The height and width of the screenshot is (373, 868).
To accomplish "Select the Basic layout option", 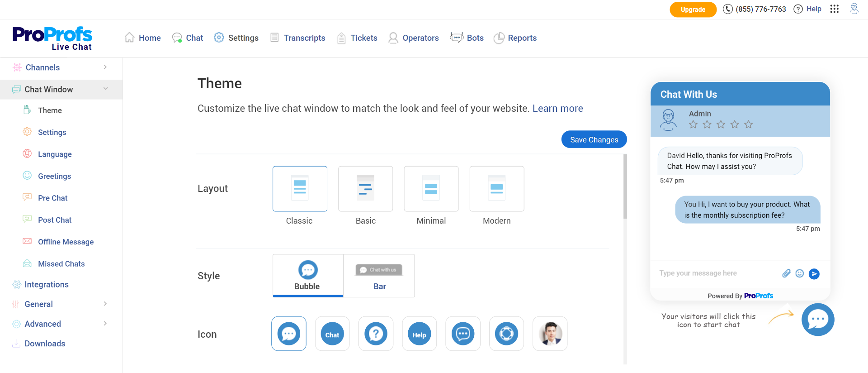I will point(366,189).
